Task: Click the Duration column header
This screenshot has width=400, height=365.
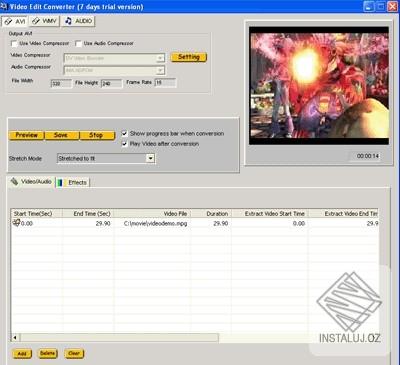Action: click(x=211, y=214)
